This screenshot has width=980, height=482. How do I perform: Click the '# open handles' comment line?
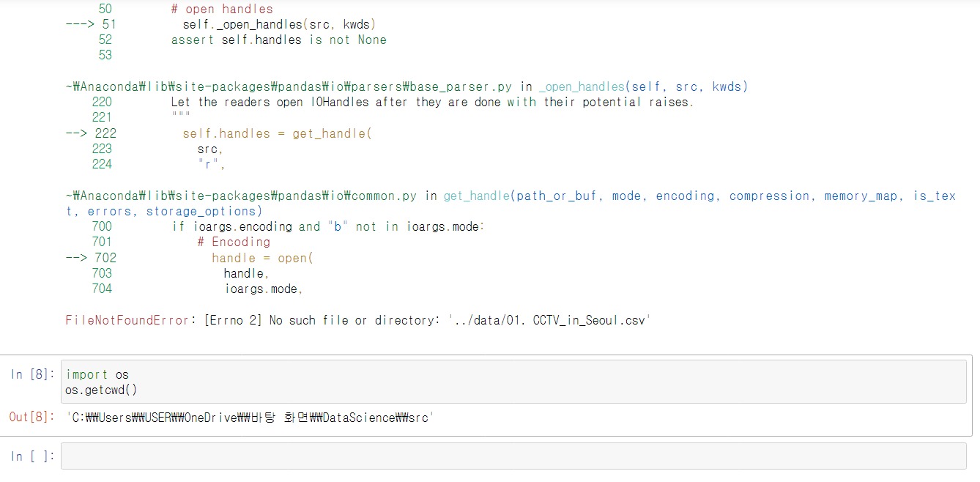pos(222,9)
